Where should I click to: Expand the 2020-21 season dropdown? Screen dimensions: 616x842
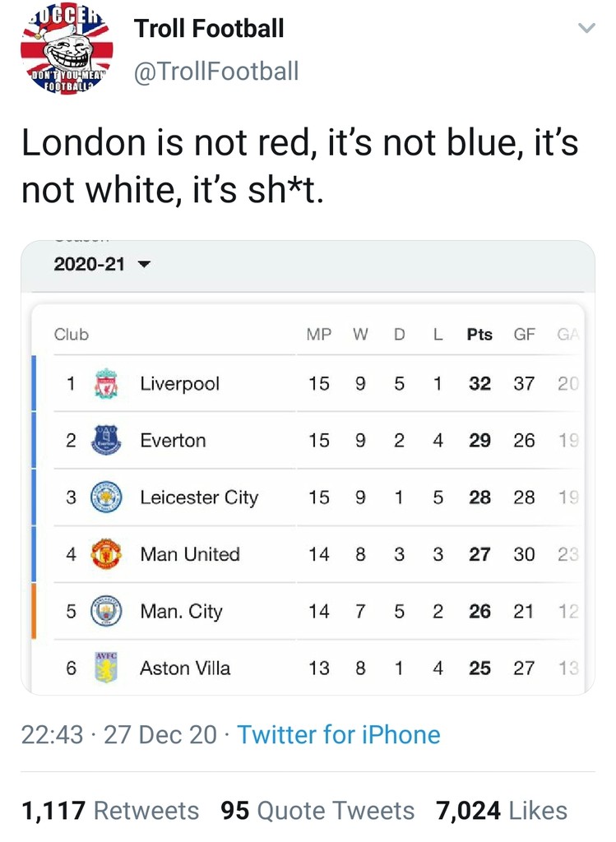(x=102, y=264)
